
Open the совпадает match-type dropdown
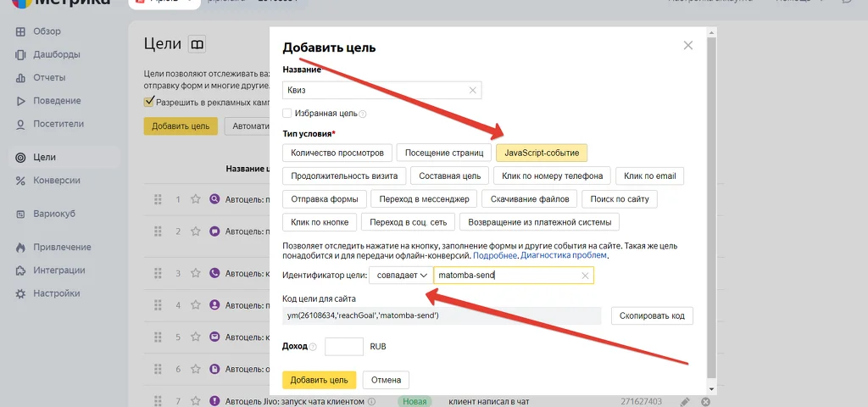pyautogui.click(x=401, y=276)
